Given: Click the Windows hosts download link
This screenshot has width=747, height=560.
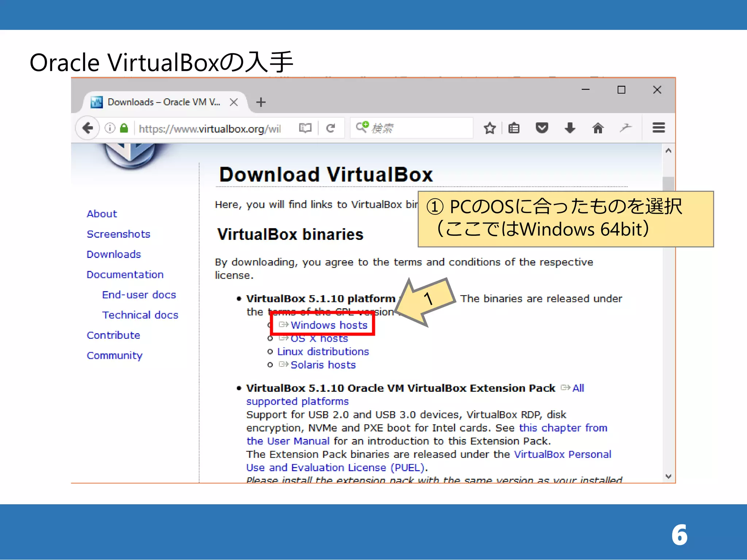Looking at the screenshot, I should [329, 325].
